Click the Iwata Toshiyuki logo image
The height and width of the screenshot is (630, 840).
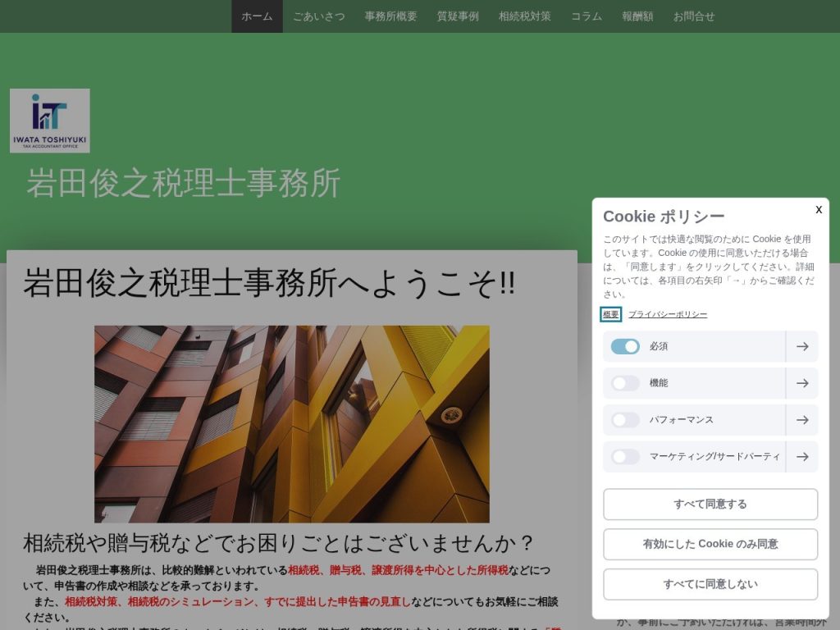coord(50,121)
